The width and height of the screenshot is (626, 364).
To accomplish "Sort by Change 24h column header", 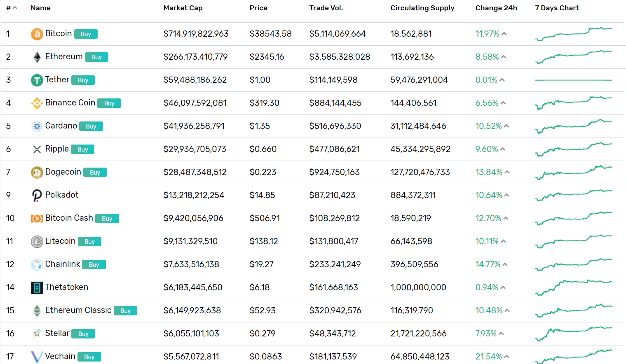I will point(496,8).
